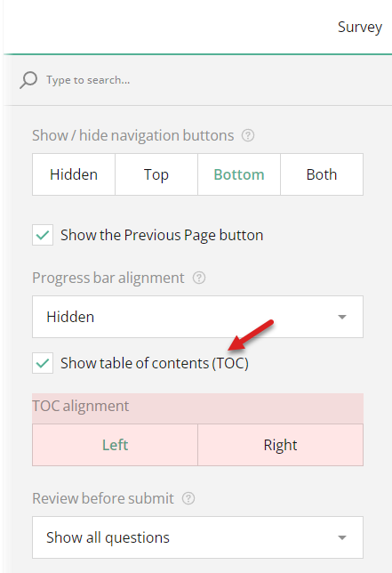Set navigation buttons to Top
This screenshot has width=392, height=573.
point(156,174)
